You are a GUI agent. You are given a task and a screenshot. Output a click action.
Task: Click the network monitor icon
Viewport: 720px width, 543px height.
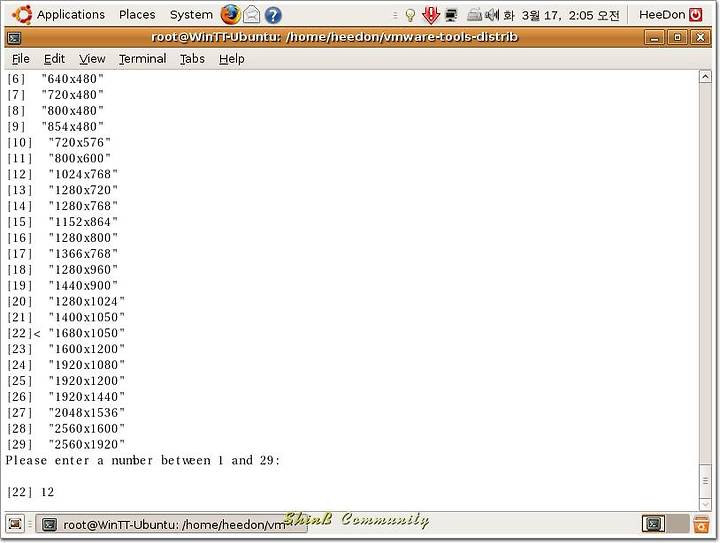click(x=451, y=15)
